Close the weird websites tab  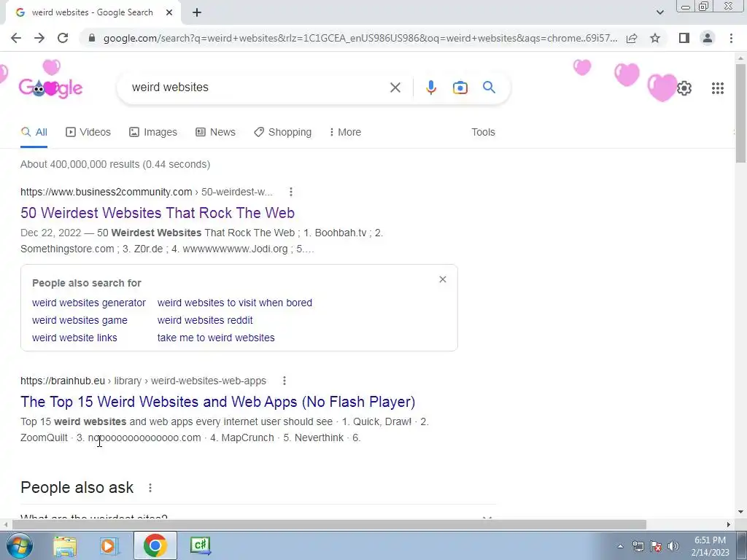[169, 13]
